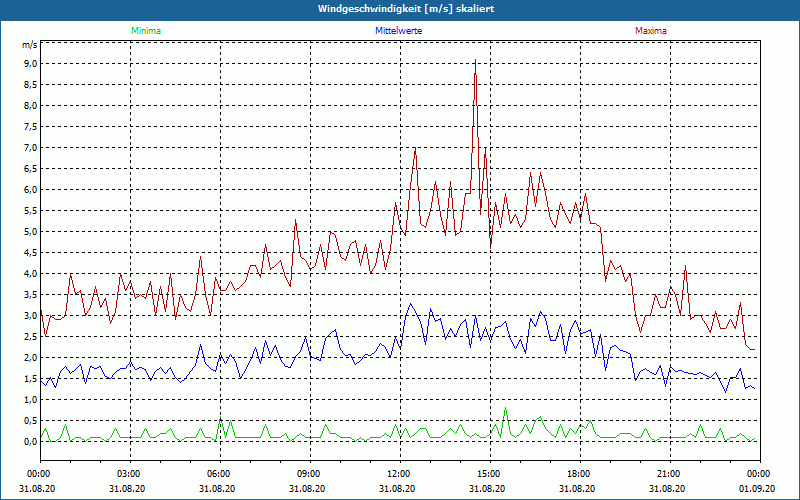
Task: Select the green Minima legend label
Action: pyautogui.click(x=146, y=31)
